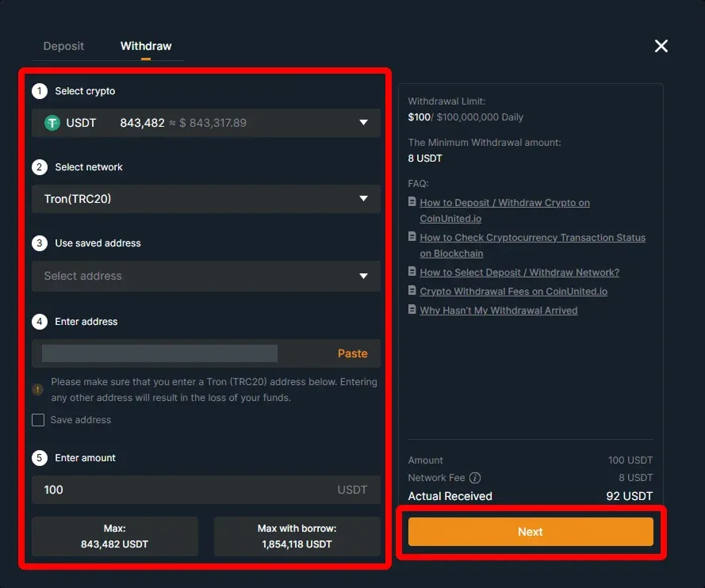Screen dimensions: 705x588
Task: Click the $100,000,000 Daily limit text
Action: [x=480, y=117]
